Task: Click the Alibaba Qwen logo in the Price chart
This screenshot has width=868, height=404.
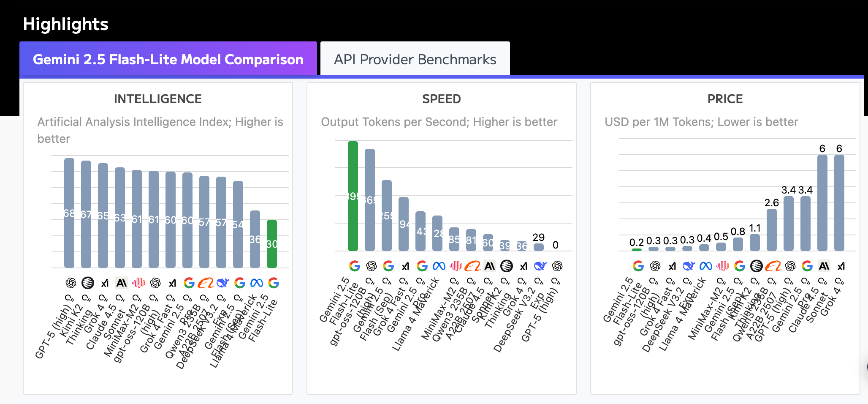Action: (773, 266)
